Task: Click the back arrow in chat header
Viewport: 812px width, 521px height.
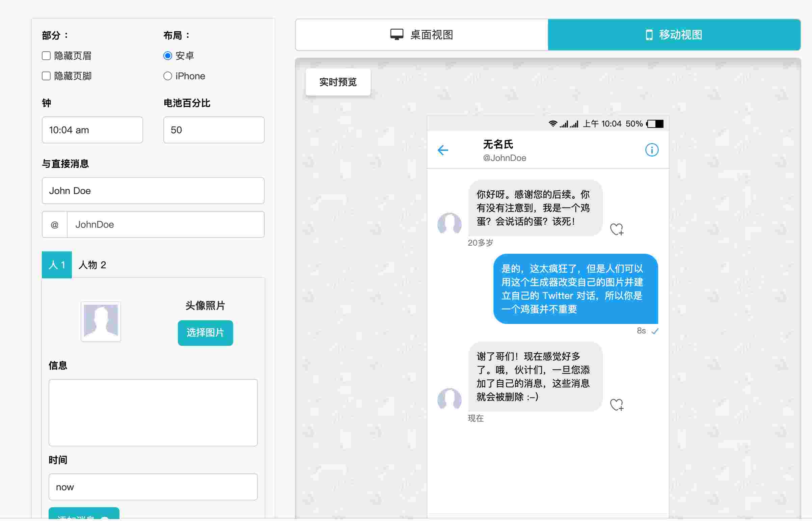Action: pyautogui.click(x=443, y=150)
